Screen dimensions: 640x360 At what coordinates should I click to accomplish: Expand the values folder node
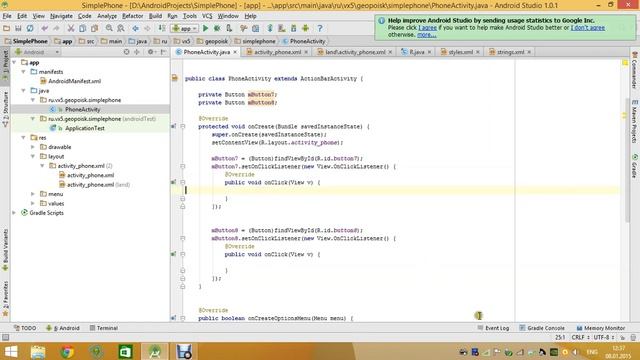tap(33, 203)
